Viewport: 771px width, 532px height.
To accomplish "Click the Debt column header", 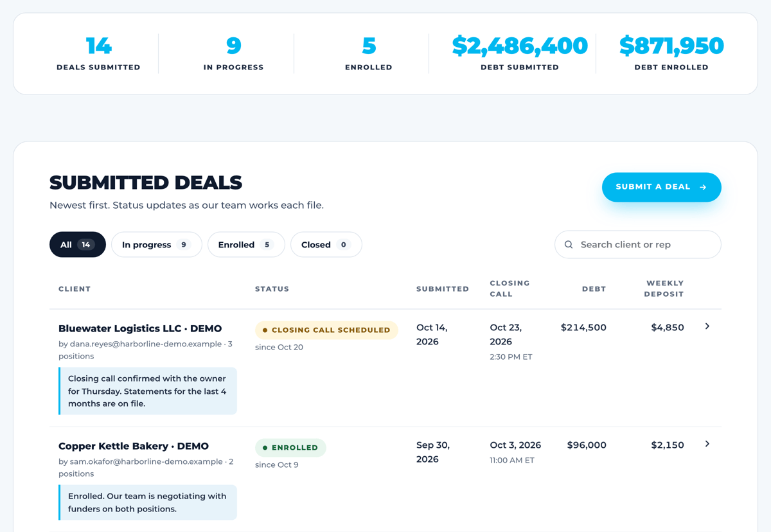I will [x=594, y=289].
